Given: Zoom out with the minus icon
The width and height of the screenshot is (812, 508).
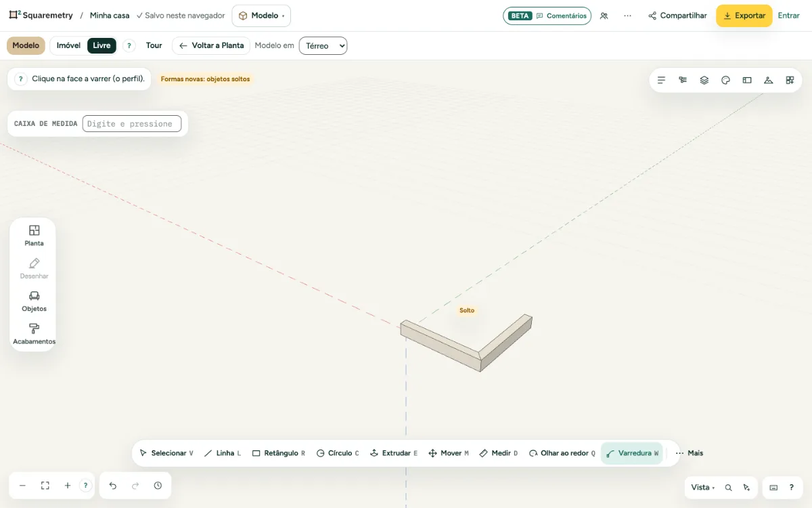Looking at the screenshot, I should (x=22, y=486).
